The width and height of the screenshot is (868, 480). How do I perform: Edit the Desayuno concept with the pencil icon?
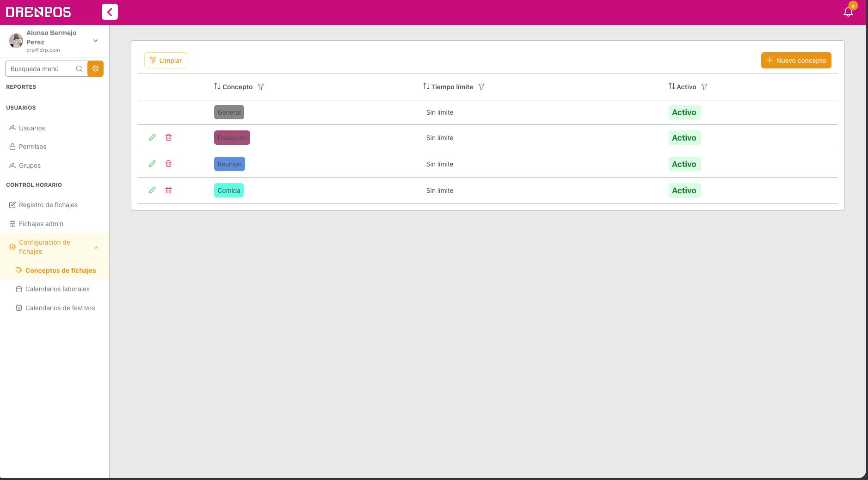(152, 137)
